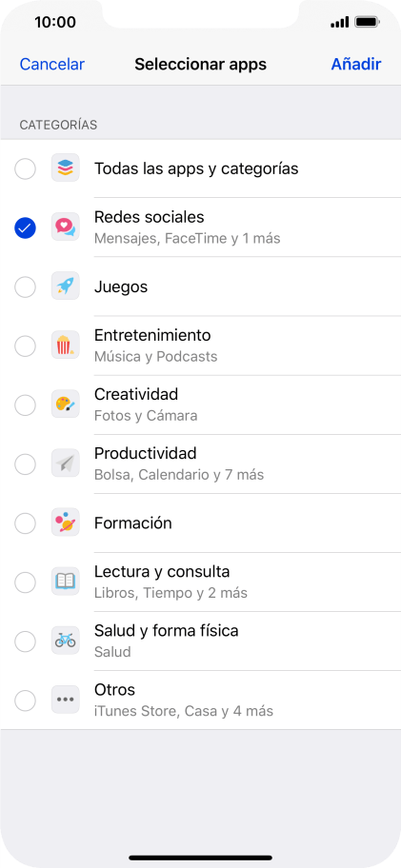The image size is (401, 868).
Task: Expand the Entretenimiento category label
Action: [152, 335]
